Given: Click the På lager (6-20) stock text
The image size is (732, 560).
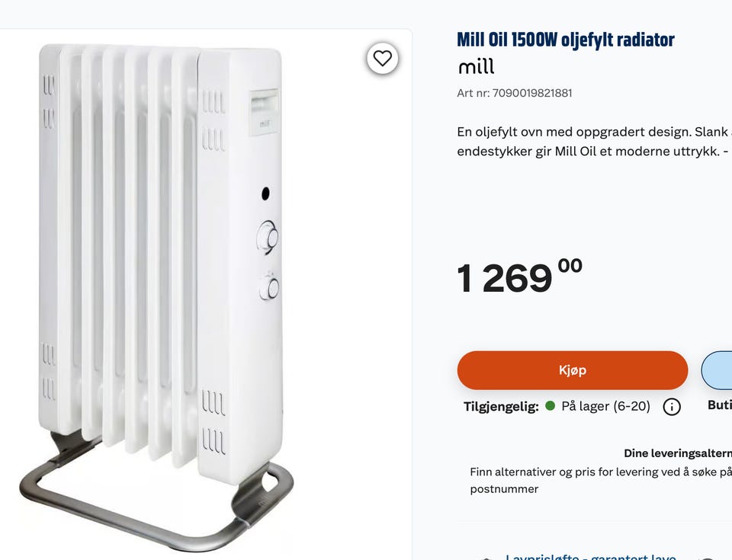Looking at the screenshot, I should pyautogui.click(x=605, y=406).
